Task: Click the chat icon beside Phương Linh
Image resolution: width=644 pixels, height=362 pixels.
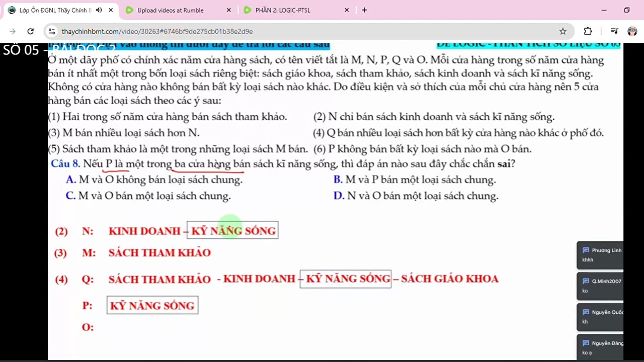Action: pyautogui.click(x=586, y=250)
